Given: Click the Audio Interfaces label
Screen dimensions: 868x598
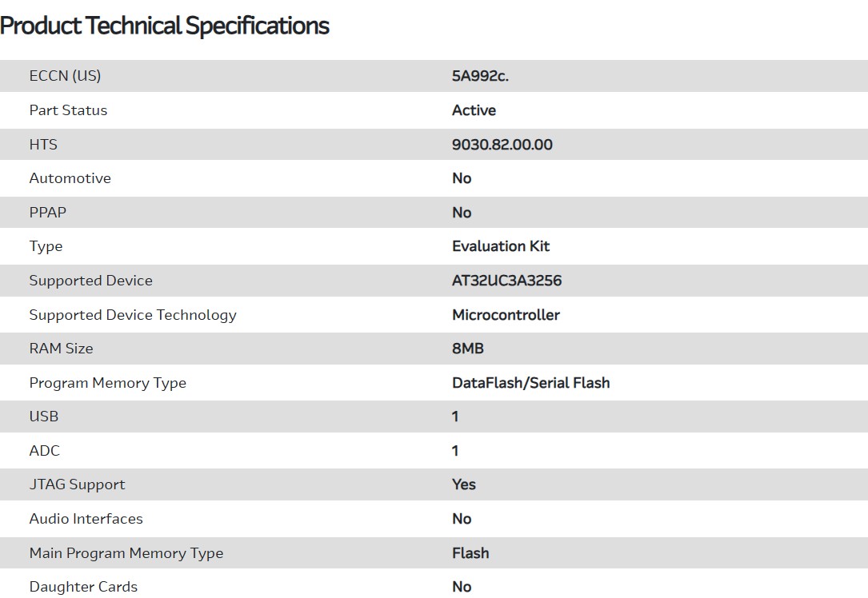Looking at the screenshot, I should [x=86, y=519].
